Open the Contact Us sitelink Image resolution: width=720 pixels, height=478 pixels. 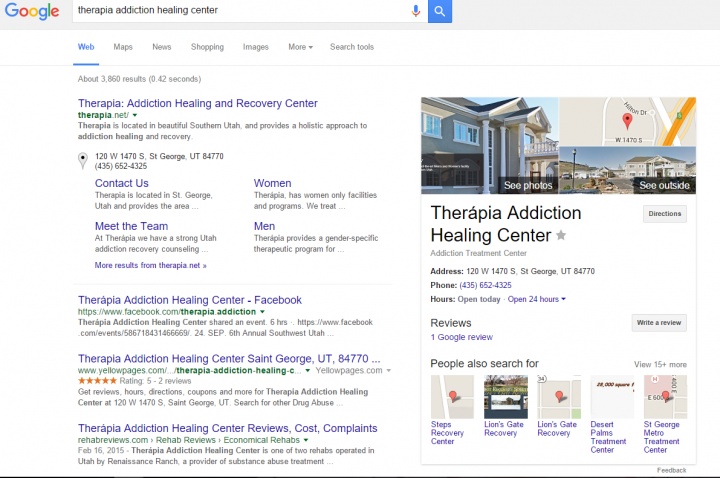(122, 183)
